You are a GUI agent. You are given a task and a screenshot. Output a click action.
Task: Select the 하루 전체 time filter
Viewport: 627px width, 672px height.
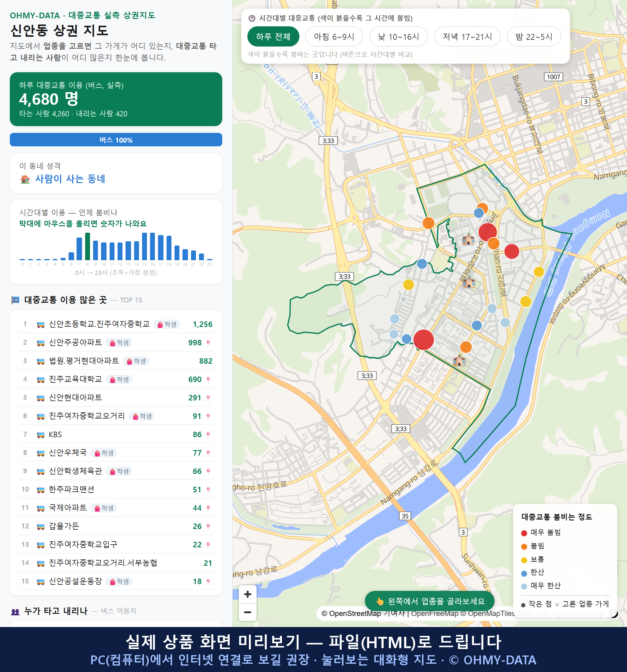[x=273, y=36]
